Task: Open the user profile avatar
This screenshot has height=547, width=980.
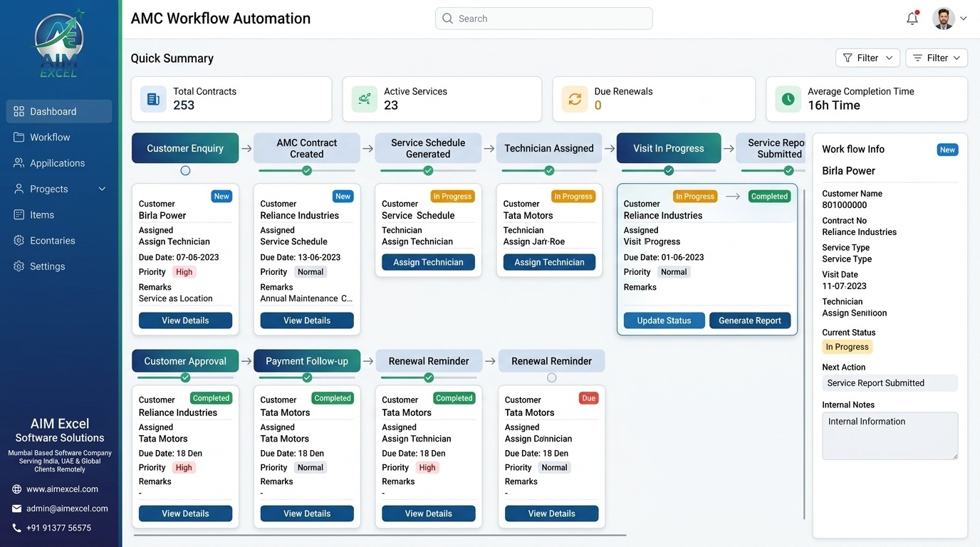Action: coord(944,19)
